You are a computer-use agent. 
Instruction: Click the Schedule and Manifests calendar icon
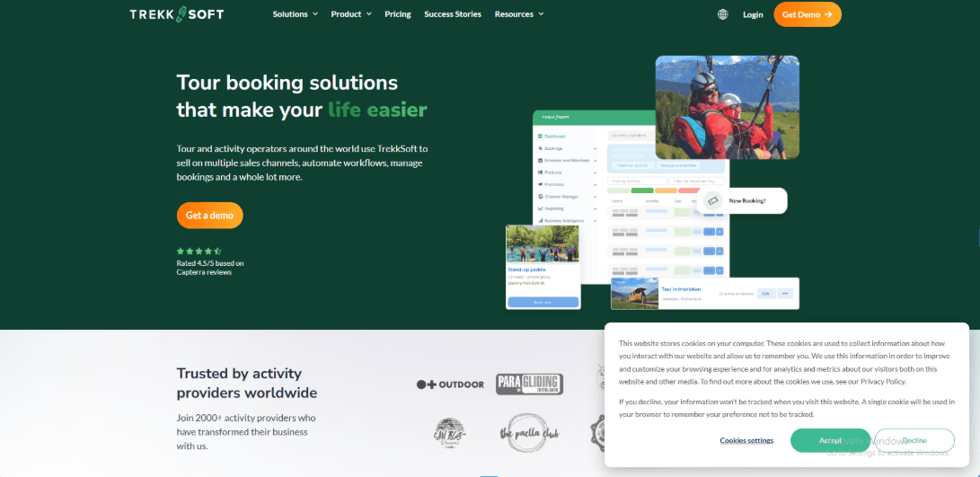(540, 160)
